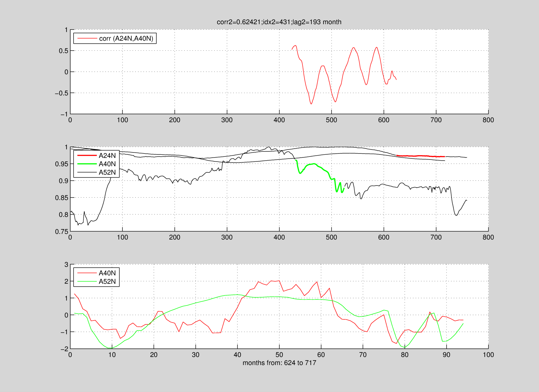Select the A24N legend entry in middle plot
Viewport: 539px width, 392px height.
click(107, 155)
